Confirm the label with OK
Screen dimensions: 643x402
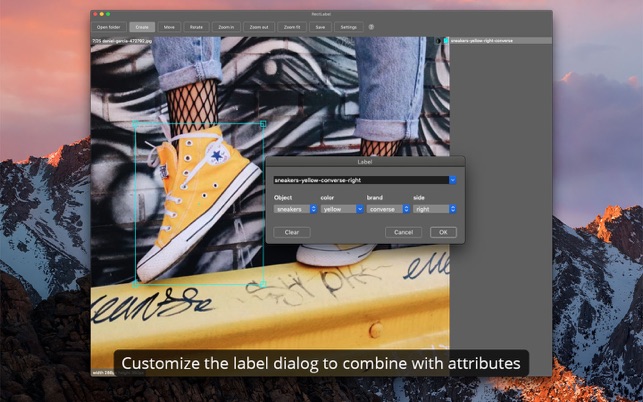tap(443, 232)
